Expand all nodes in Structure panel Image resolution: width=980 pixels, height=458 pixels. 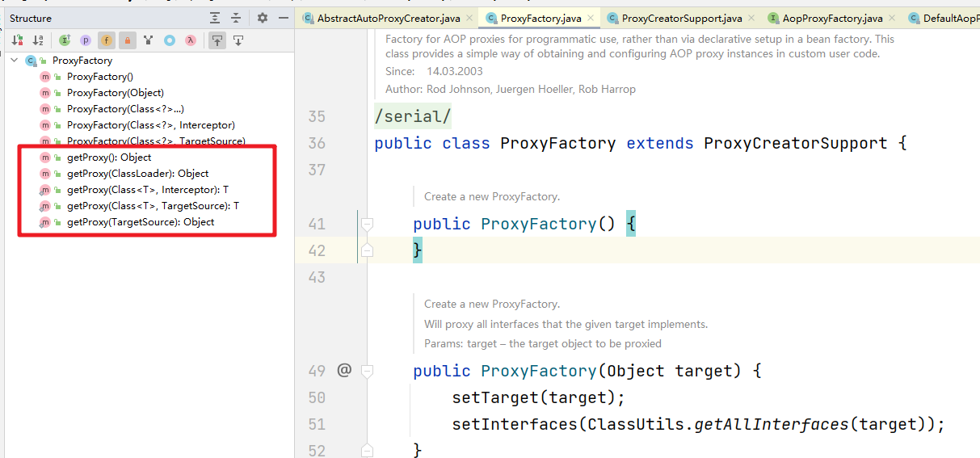(214, 18)
